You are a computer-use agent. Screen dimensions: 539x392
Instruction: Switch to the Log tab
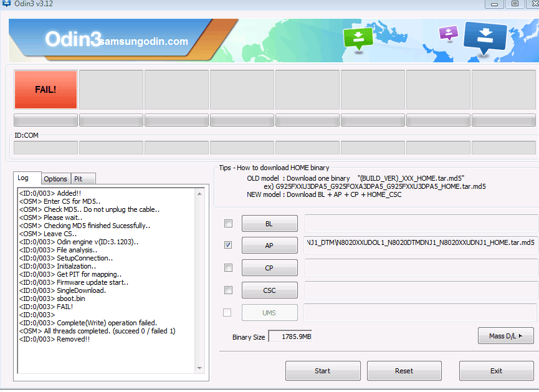27,178
